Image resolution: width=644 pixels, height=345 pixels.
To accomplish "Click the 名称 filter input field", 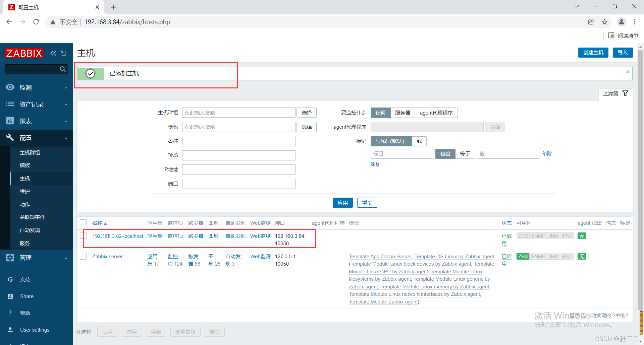I will (238, 141).
